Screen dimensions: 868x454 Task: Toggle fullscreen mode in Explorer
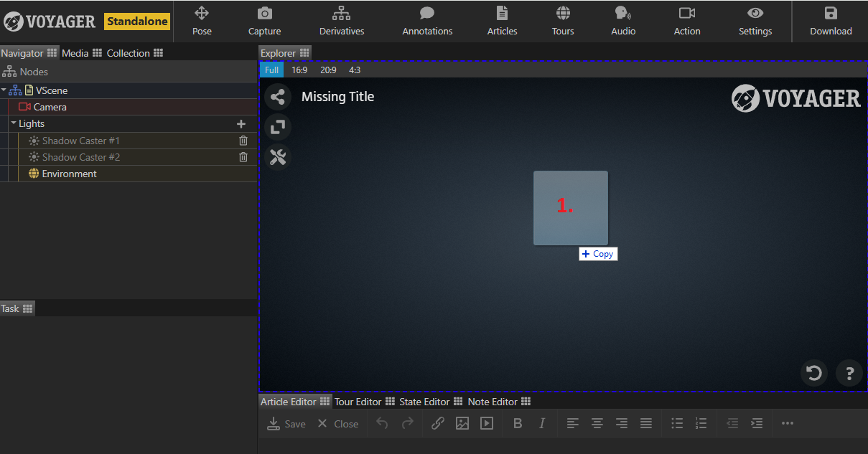point(278,127)
